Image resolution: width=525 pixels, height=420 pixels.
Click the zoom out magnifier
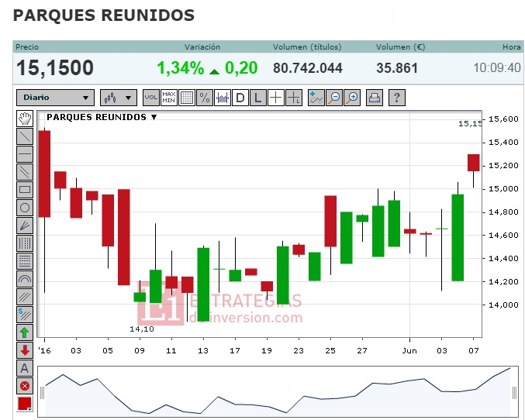[334, 98]
